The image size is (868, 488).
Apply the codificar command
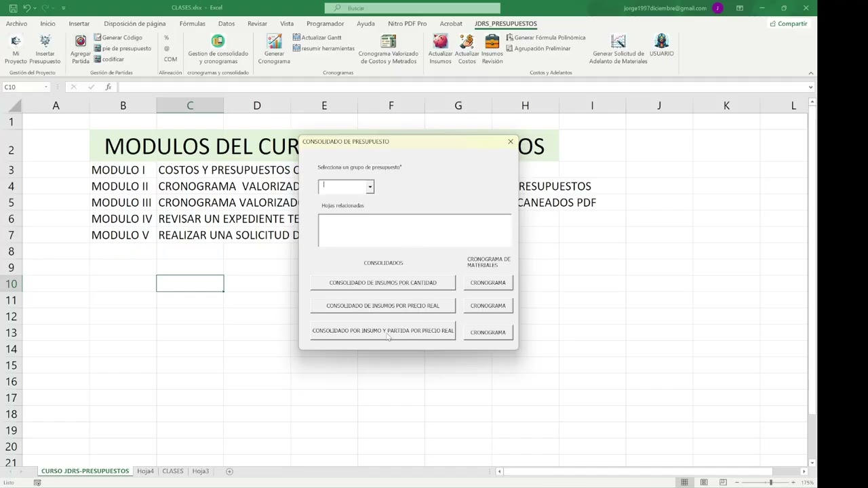tap(108, 60)
